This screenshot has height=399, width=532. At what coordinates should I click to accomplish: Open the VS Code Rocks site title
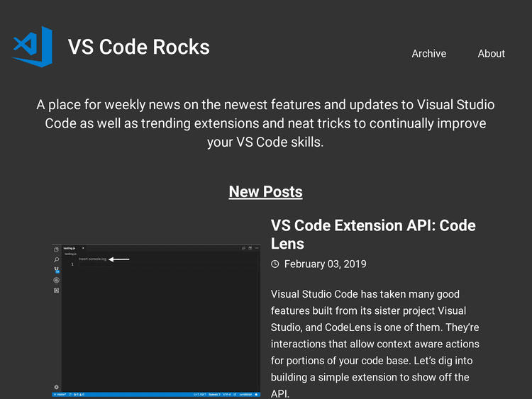click(x=139, y=47)
